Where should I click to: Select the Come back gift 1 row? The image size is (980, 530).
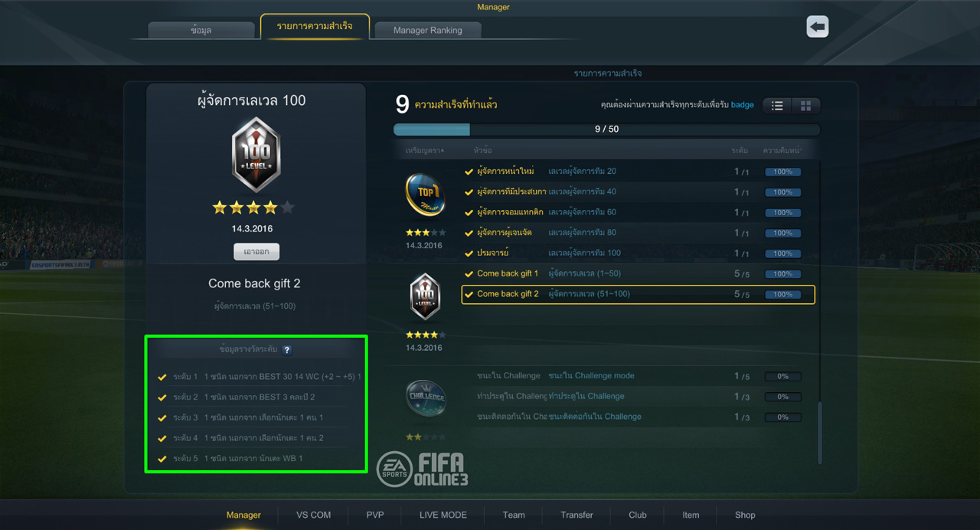tap(637, 273)
